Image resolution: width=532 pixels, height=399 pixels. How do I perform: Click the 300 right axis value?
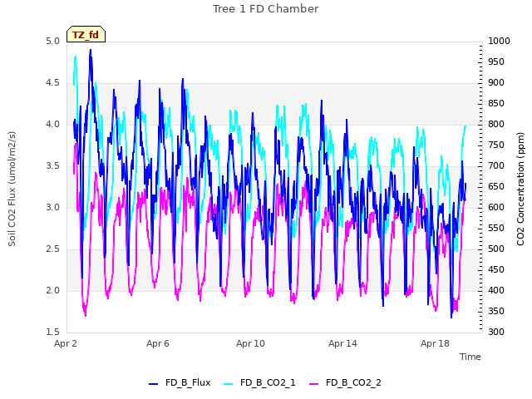pyautogui.click(x=496, y=332)
